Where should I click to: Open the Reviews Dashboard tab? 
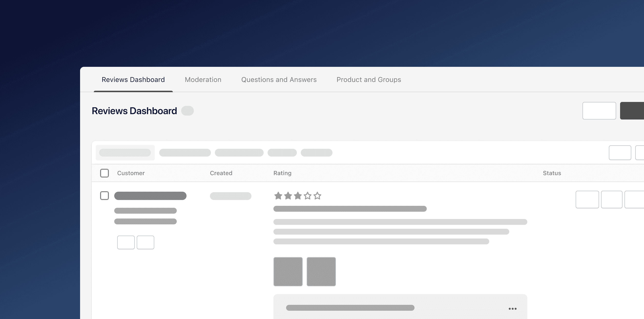[133, 80]
